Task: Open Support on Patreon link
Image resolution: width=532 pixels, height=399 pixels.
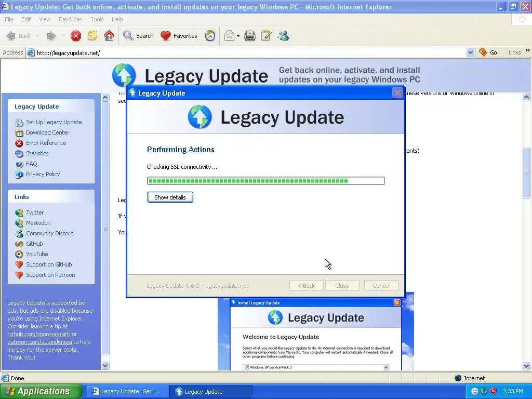Action: tap(50, 275)
